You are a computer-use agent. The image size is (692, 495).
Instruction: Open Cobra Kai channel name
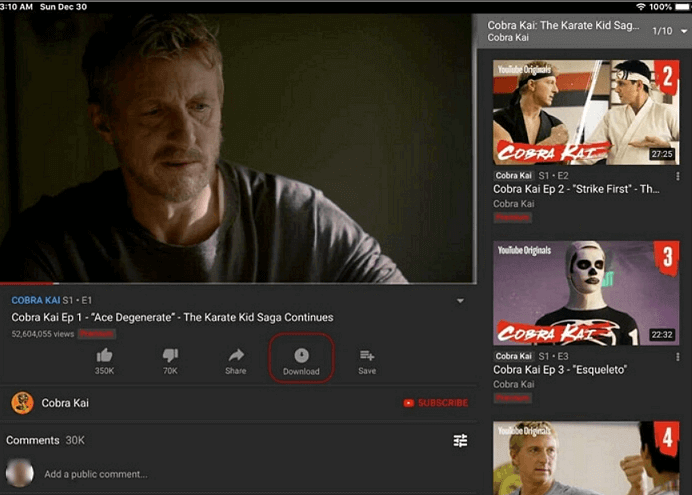[65, 403]
